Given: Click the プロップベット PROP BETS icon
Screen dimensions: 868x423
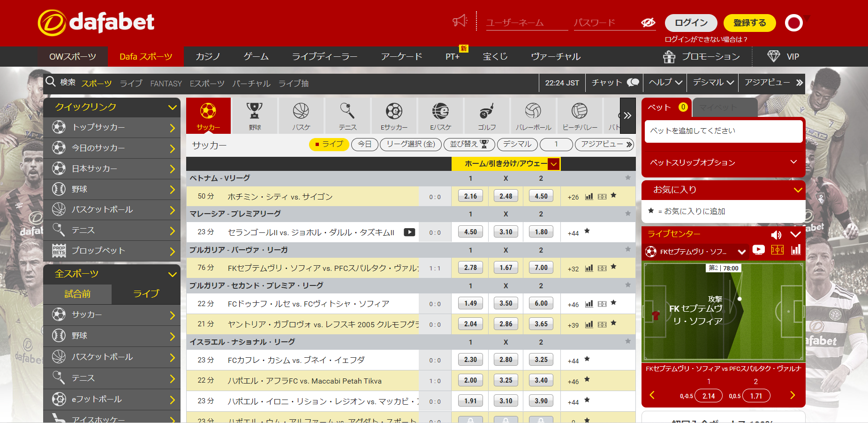Looking at the screenshot, I should point(59,250).
